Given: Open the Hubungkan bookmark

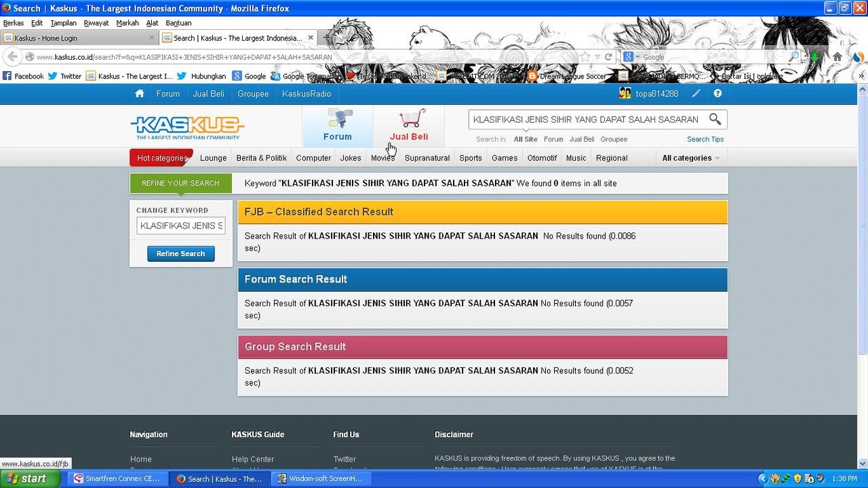Looking at the screenshot, I should tap(201, 76).
